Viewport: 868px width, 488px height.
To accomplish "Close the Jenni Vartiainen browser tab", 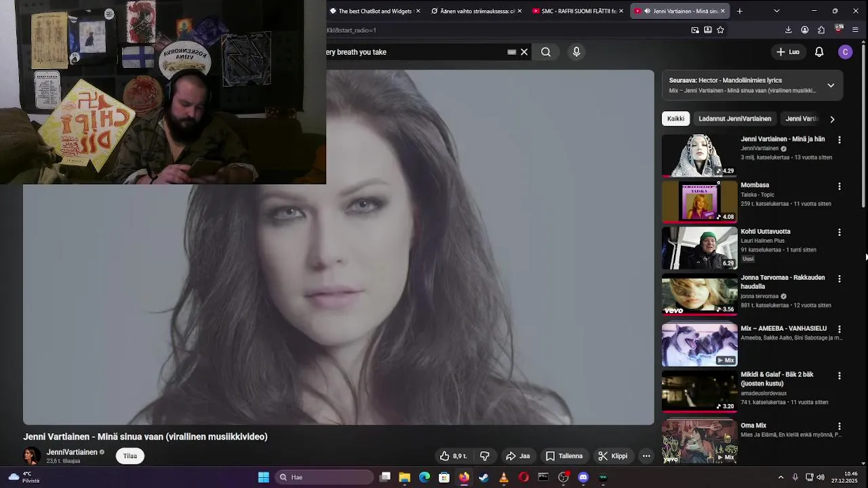I will (x=723, y=11).
